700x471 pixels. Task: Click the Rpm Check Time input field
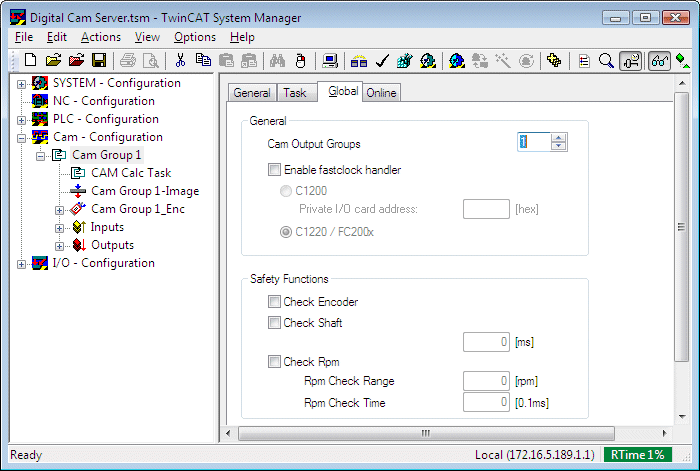[486, 402]
